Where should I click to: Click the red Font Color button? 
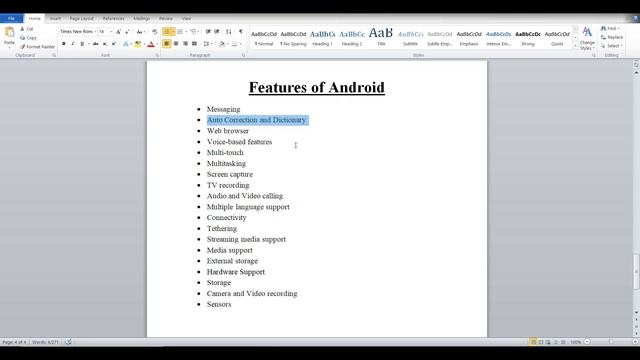[151, 44]
